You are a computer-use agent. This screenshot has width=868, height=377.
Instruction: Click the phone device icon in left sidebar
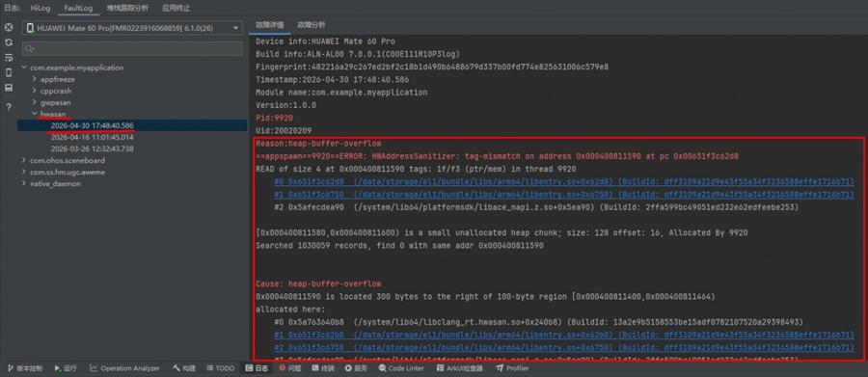9,72
